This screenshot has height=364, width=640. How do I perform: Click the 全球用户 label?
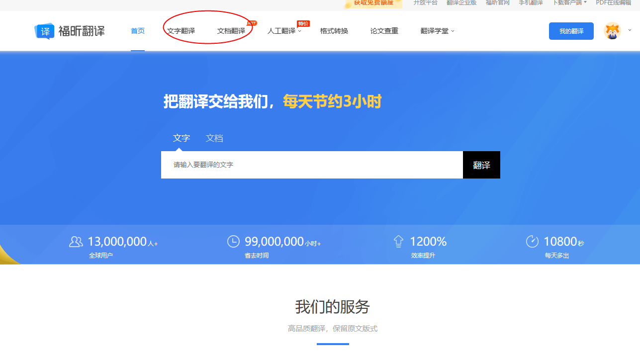point(101,256)
